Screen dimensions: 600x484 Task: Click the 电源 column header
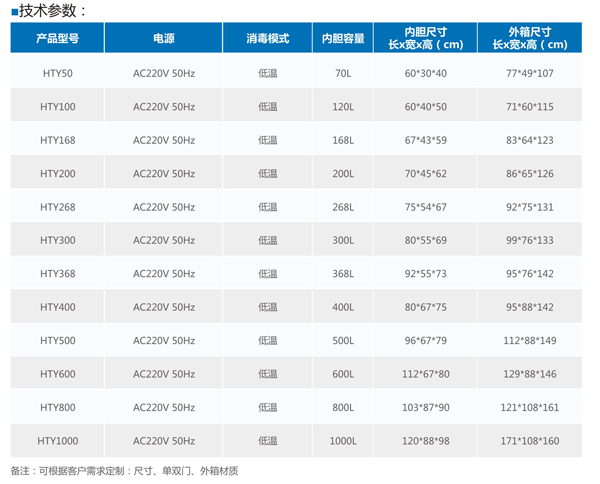(x=164, y=38)
